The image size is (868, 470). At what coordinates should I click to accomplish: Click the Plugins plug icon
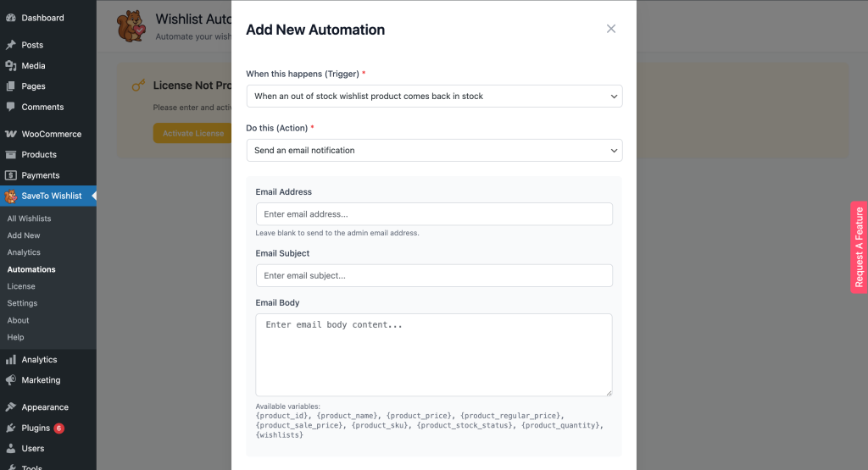tap(11, 428)
